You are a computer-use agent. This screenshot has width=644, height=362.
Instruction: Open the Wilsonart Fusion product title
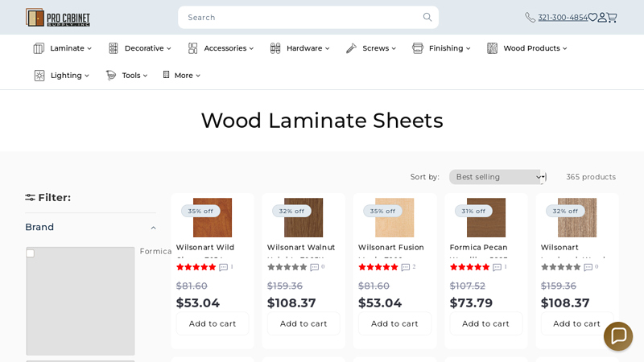click(391, 248)
